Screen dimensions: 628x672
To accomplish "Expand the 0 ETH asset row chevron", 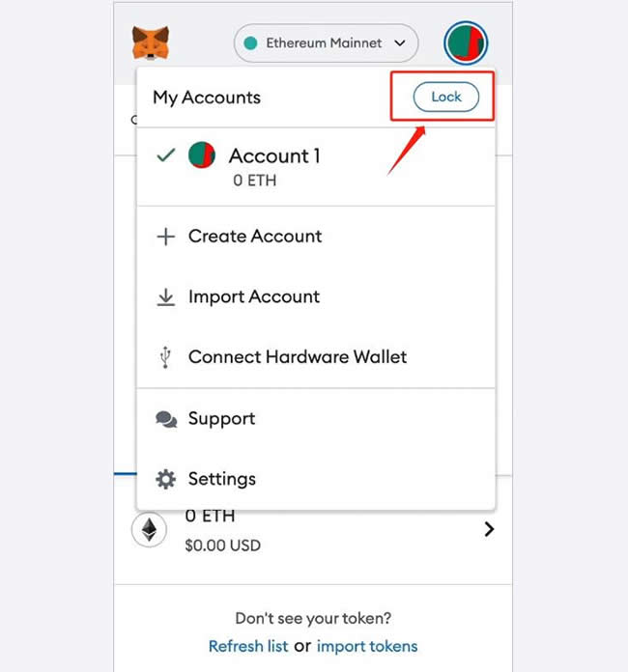I will click(489, 529).
